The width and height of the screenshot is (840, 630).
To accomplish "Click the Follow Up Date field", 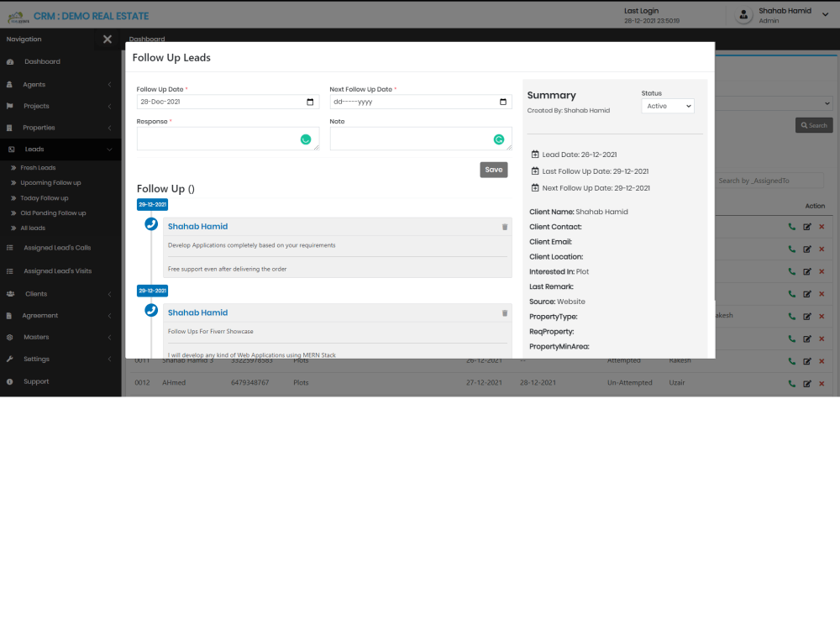I will point(228,102).
